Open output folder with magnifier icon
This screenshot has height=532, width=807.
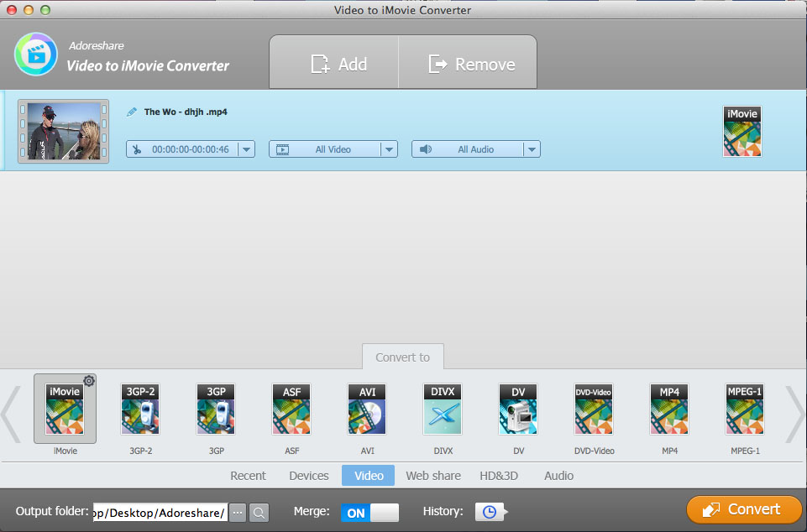pos(259,513)
